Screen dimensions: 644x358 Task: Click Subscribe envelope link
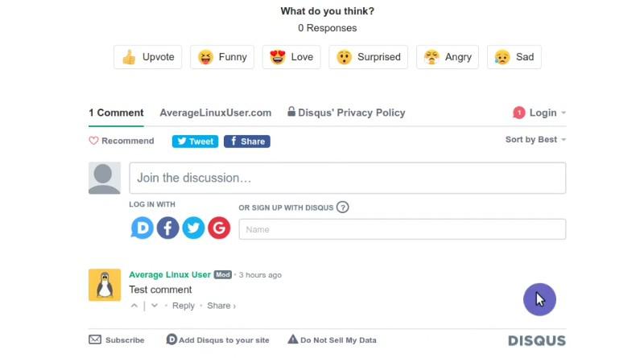117,340
